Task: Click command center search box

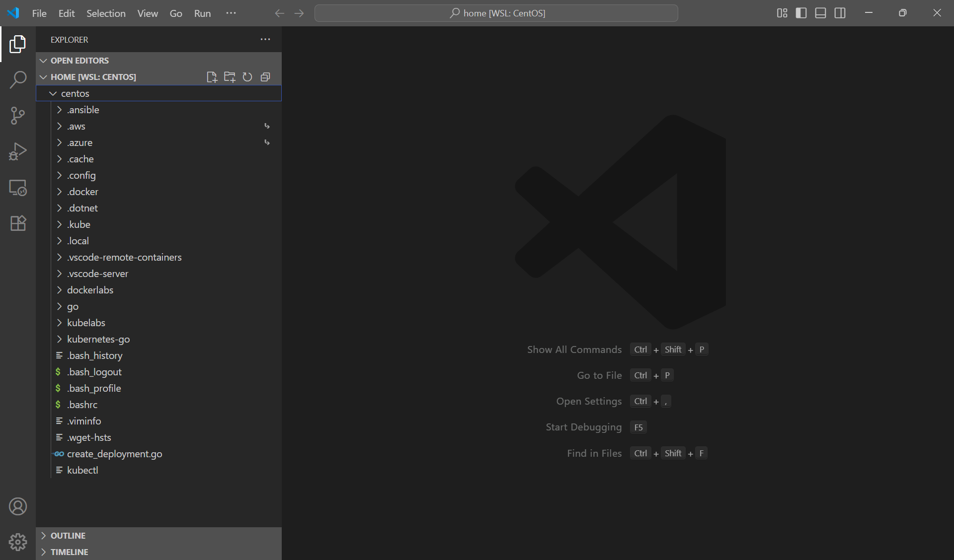Action: click(496, 13)
